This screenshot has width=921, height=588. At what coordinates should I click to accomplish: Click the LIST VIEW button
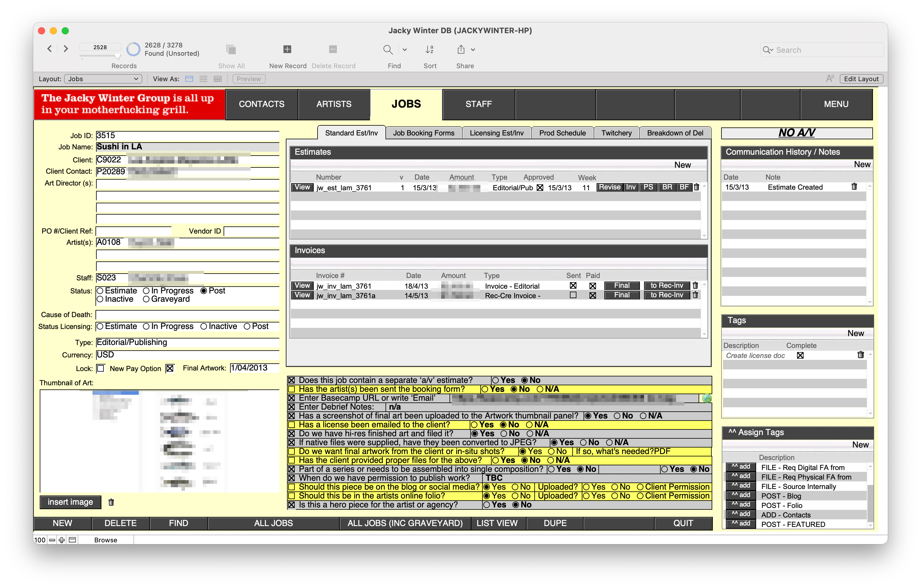497,523
